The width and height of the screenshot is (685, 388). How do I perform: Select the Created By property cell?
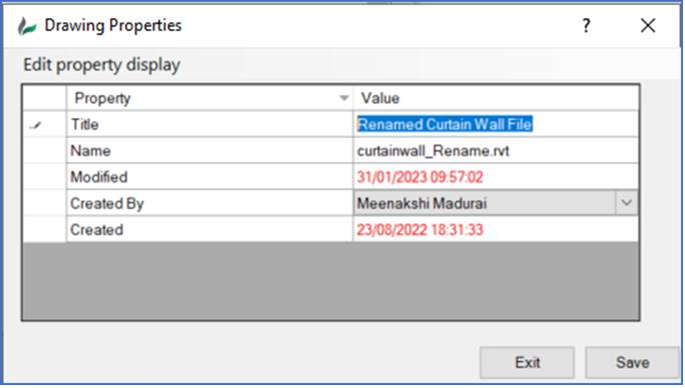pos(209,203)
